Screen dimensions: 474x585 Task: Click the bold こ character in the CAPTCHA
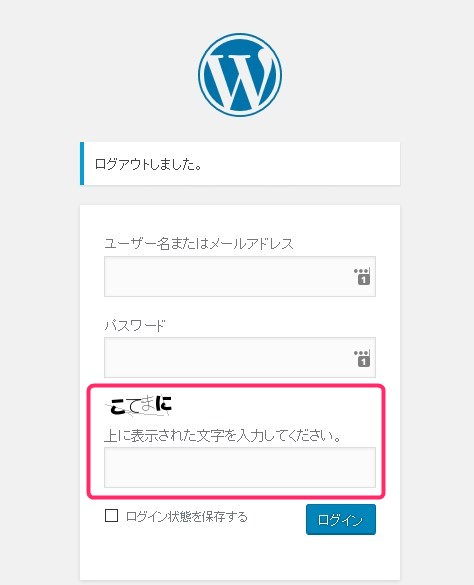click(118, 406)
